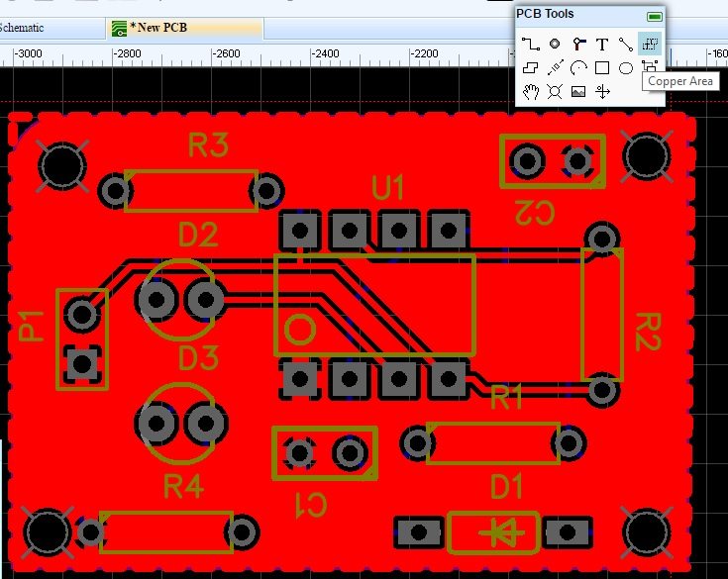Select the Hole tool

(x=555, y=92)
